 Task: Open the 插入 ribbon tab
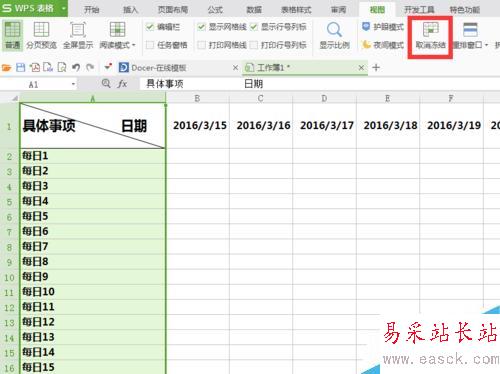pyautogui.click(x=130, y=10)
